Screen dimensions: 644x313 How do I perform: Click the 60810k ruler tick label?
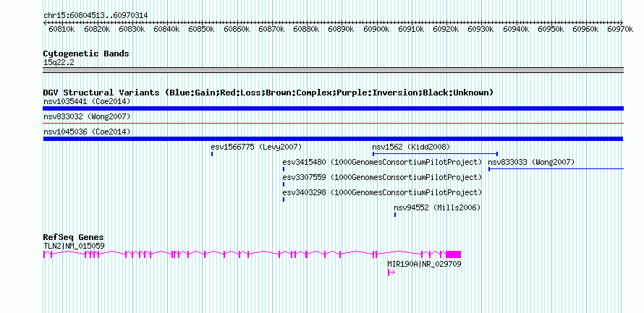tap(62, 29)
